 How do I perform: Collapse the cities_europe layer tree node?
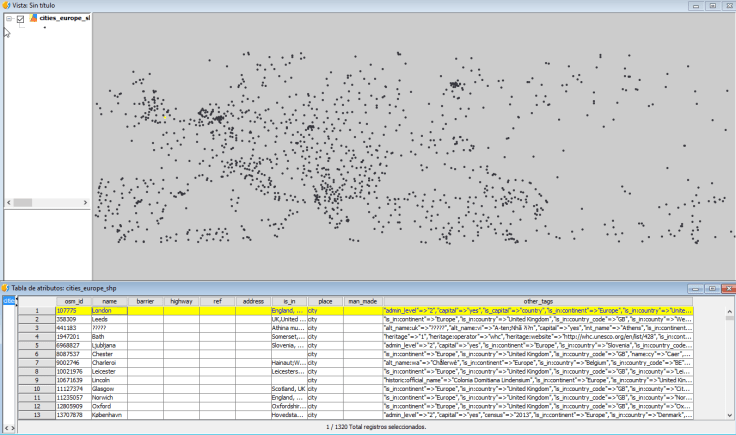(8, 18)
